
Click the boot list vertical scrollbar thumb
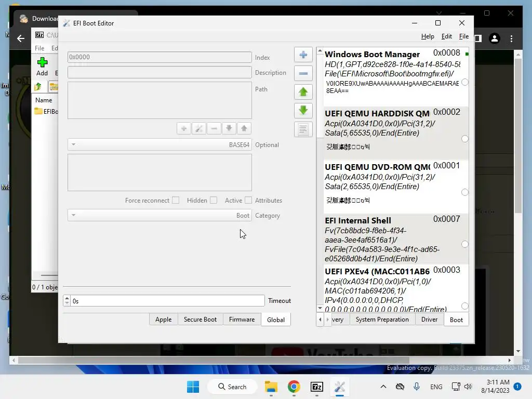click(320, 96)
